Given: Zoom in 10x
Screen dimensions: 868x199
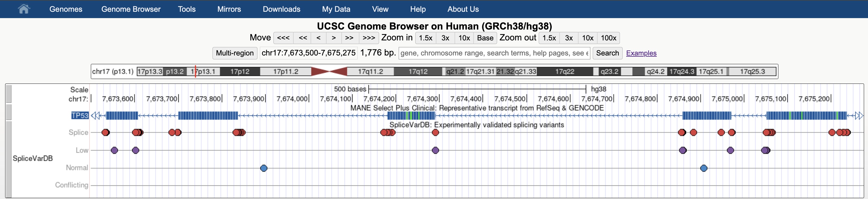Looking at the screenshot, I should click(x=464, y=38).
